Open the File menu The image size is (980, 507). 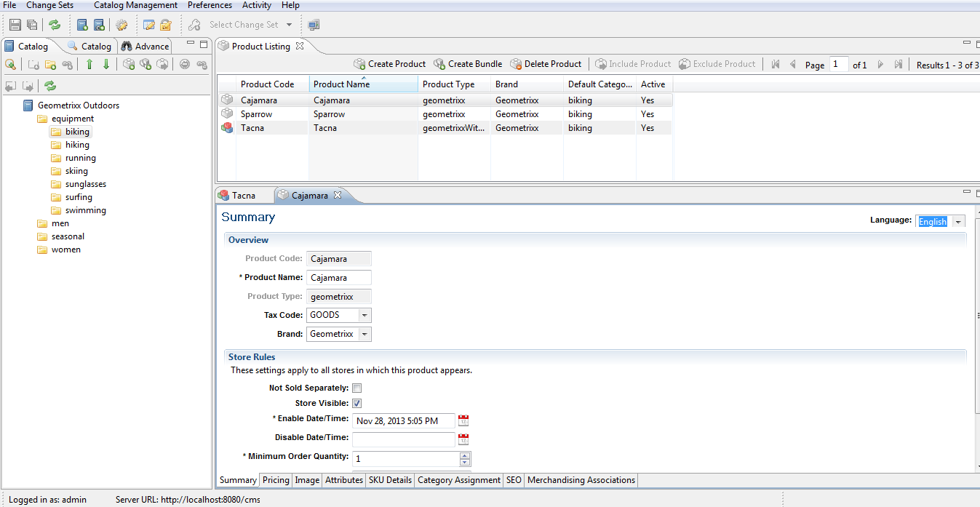click(9, 5)
